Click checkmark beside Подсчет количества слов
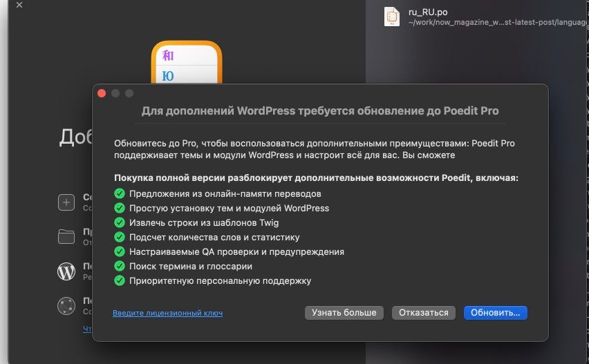Image resolution: width=589 pixels, height=364 pixels. point(120,237)
